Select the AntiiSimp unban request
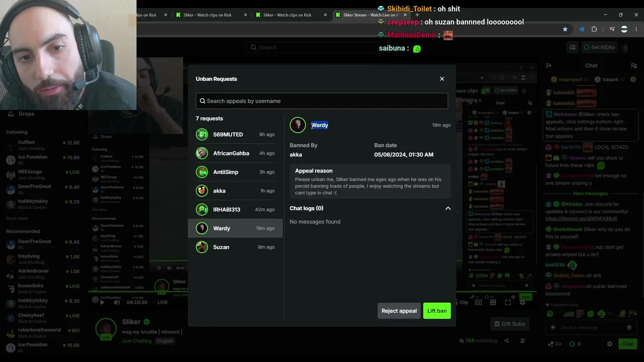644x362 pixels. tap(235, 172)
